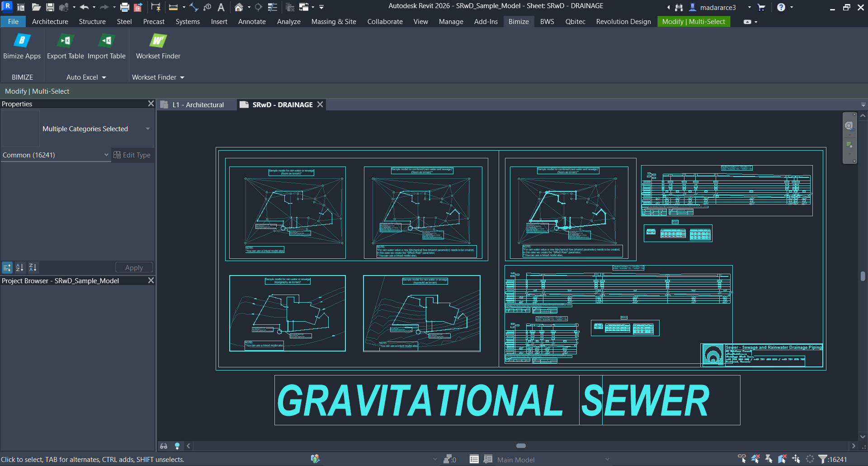Click the glasses Temporary Hide/Isolate icon
The image size is (868, 466).
pyautogui.click(x=164, y=446)
